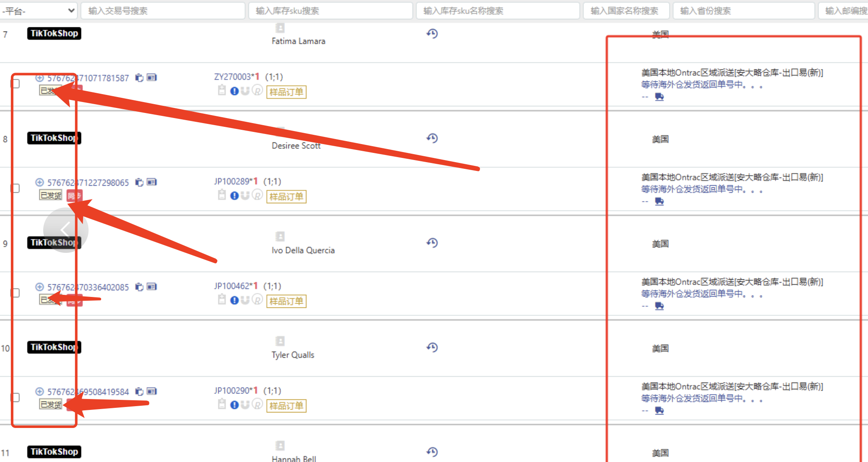Tick checkbox for order 576762471227298065
This screenshot has width=868, height=462.
coord(16,188)
